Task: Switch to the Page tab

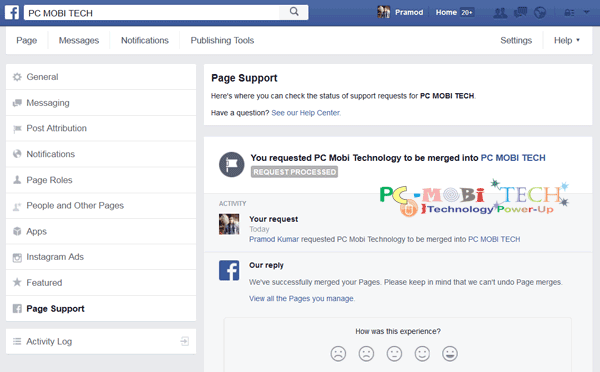Action: [x=26, y=40]
